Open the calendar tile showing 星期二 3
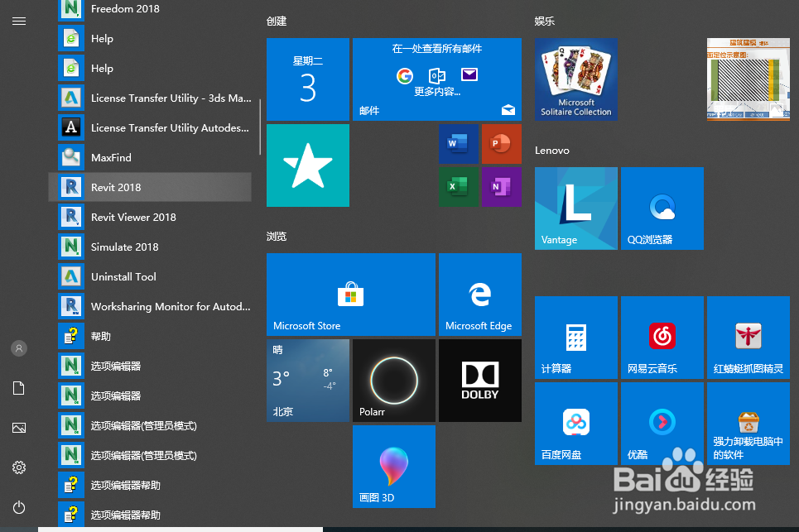 (308, 79)
